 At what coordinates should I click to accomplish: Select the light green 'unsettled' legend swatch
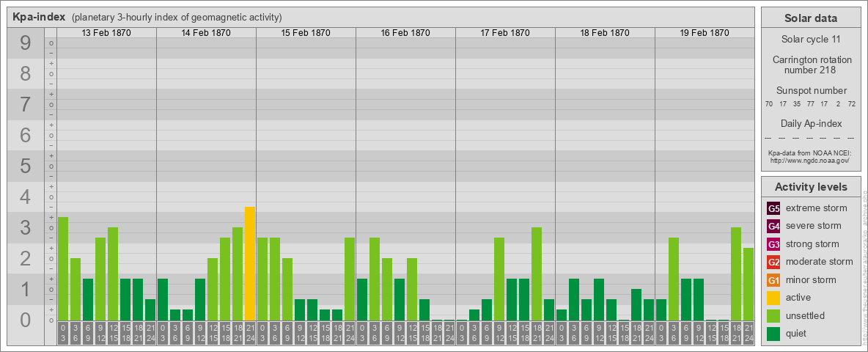click(x=773, y=316)
